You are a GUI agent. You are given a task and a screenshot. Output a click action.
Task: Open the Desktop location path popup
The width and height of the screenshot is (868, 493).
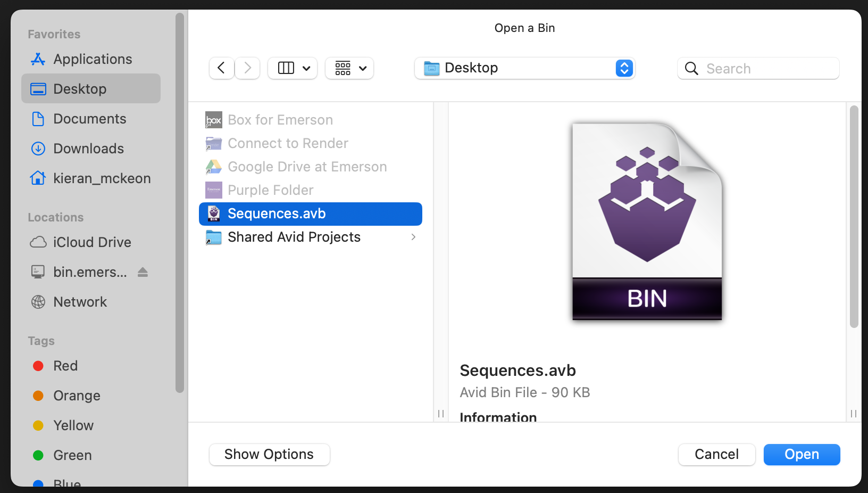pos(524,68)
